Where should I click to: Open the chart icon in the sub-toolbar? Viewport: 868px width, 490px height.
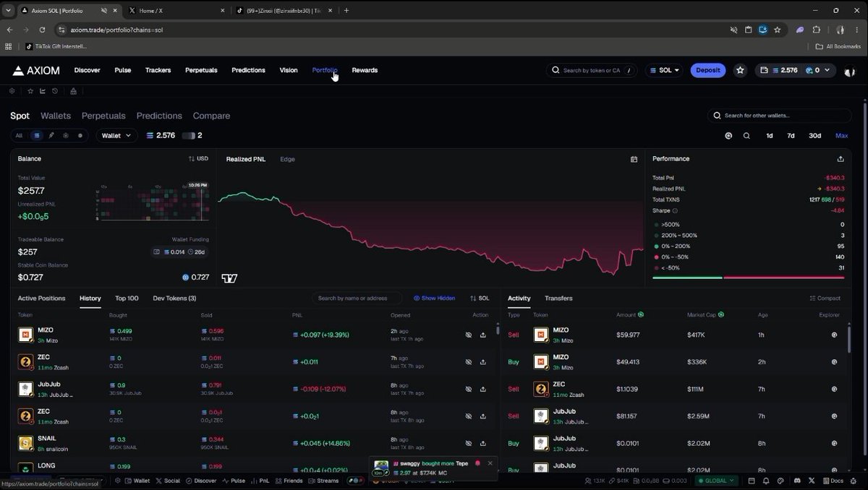(43, 91)
